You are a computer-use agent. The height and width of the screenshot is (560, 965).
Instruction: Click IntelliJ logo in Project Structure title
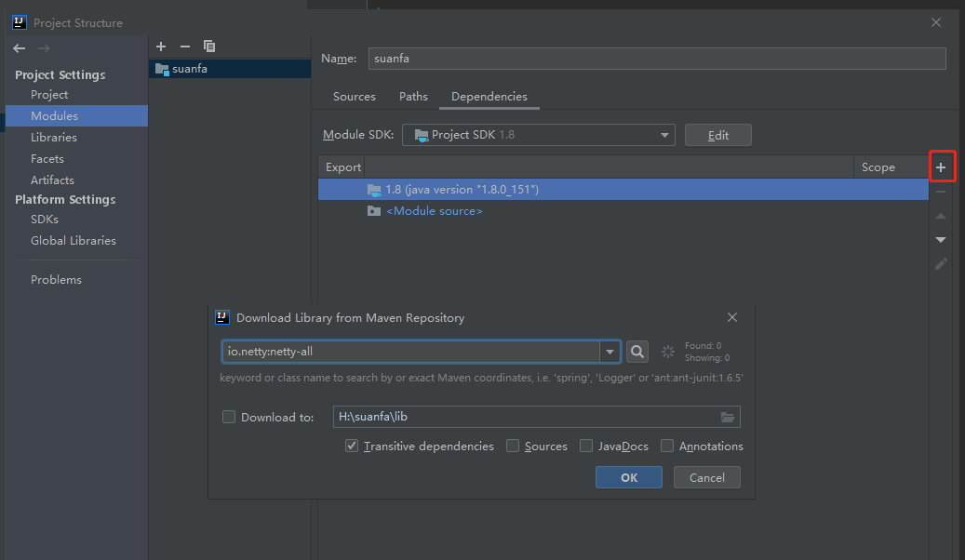[x=20, y=22]
